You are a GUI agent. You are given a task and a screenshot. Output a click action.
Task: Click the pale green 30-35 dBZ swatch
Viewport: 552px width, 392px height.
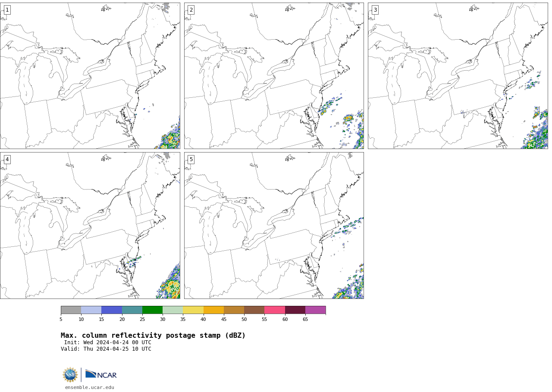172,310
